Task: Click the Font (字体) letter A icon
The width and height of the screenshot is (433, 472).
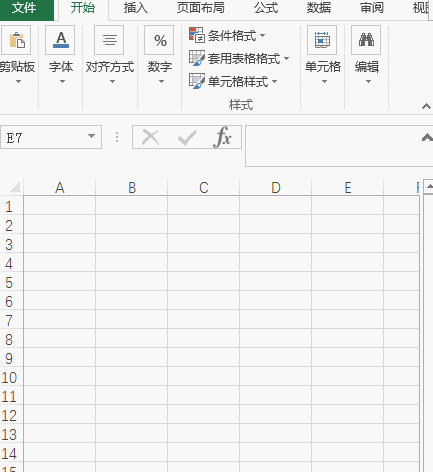Action: (x=60, y=40)
